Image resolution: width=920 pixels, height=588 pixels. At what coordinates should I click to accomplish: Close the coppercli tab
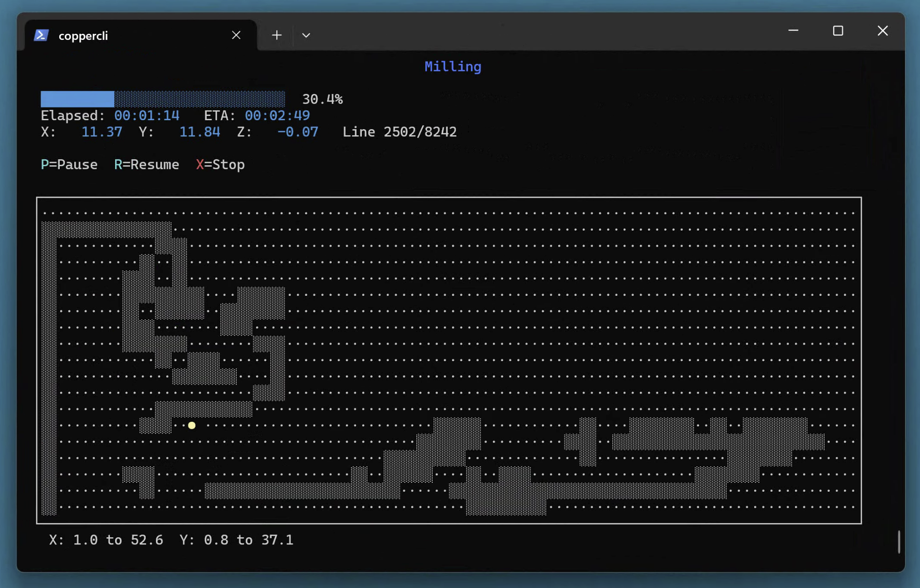pyautogui.click(x=236, y=35)
